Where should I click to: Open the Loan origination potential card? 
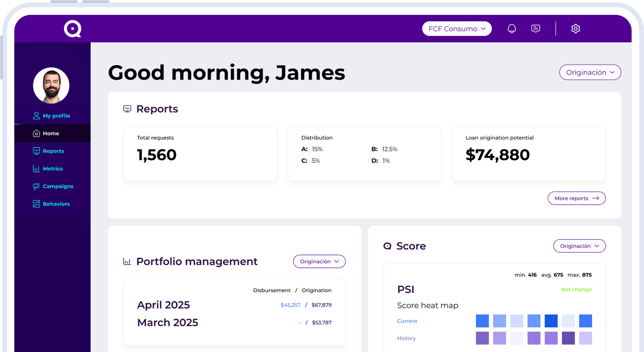529,154
